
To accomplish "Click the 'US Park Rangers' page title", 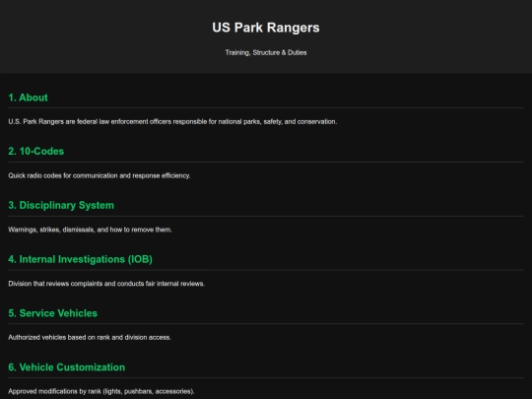I will coord(266,28).
